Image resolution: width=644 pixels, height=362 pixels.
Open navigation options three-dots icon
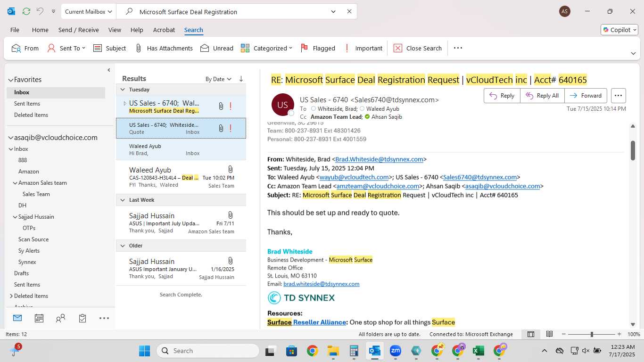click(x=104, y=318)
